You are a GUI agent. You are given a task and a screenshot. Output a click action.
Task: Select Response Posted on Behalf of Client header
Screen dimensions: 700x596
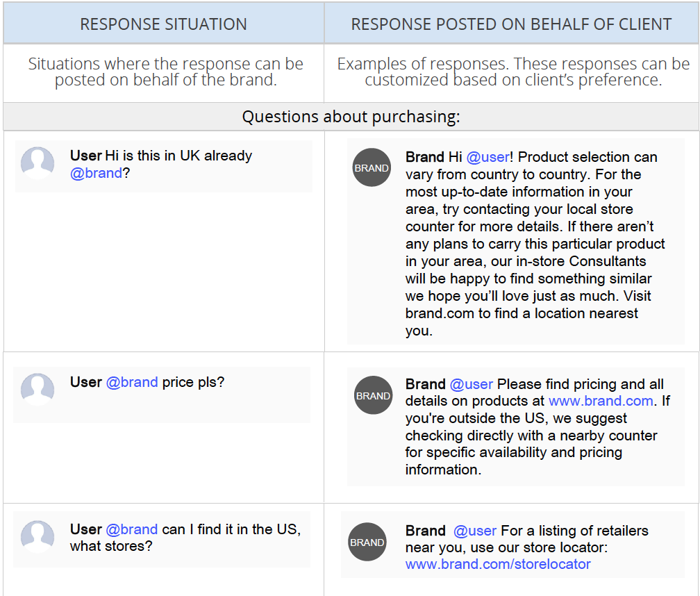(511, 24)
